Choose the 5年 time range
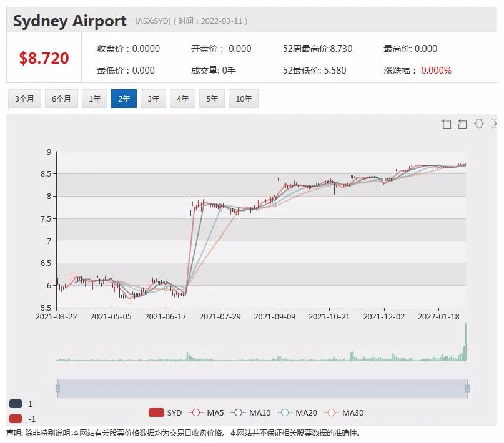The image size is (504, 443). pyautogui.click(x=212, y=99)
